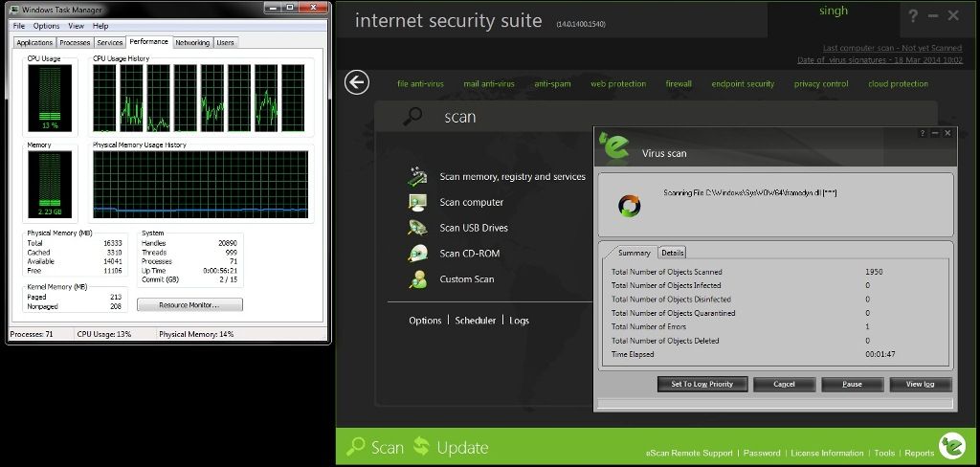Viewport: 980px width, 467px height.
Task: Click Scan USB Drives text
Action: 474,228
